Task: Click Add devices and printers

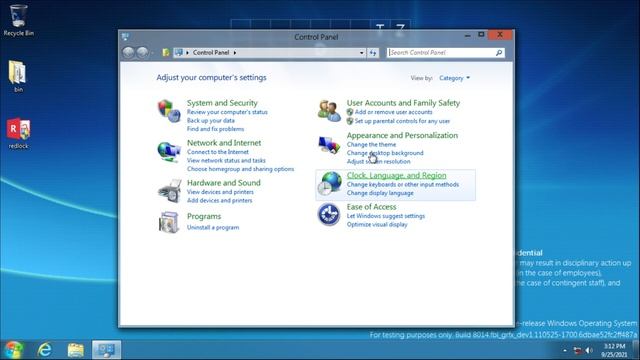Action: click(x=220, y=200)
